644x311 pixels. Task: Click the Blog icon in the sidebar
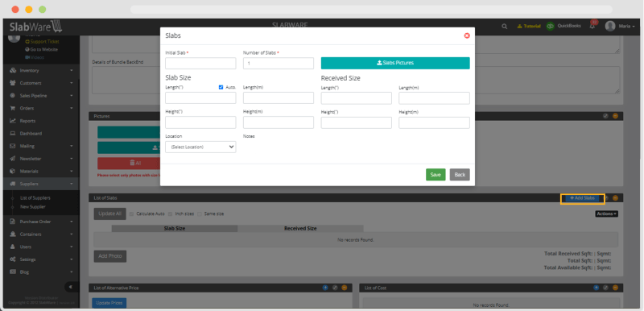(x=13, y=272)
